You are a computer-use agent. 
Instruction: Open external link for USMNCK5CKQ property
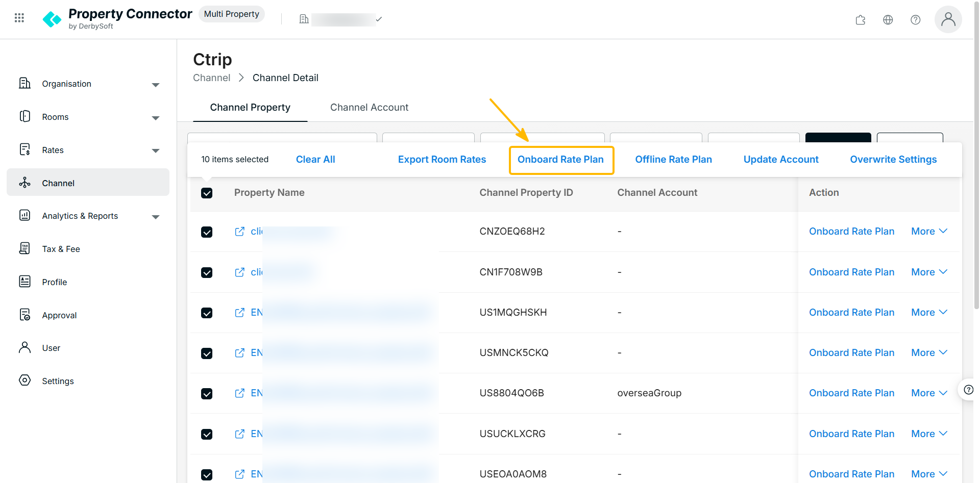(x=239, y=353)
